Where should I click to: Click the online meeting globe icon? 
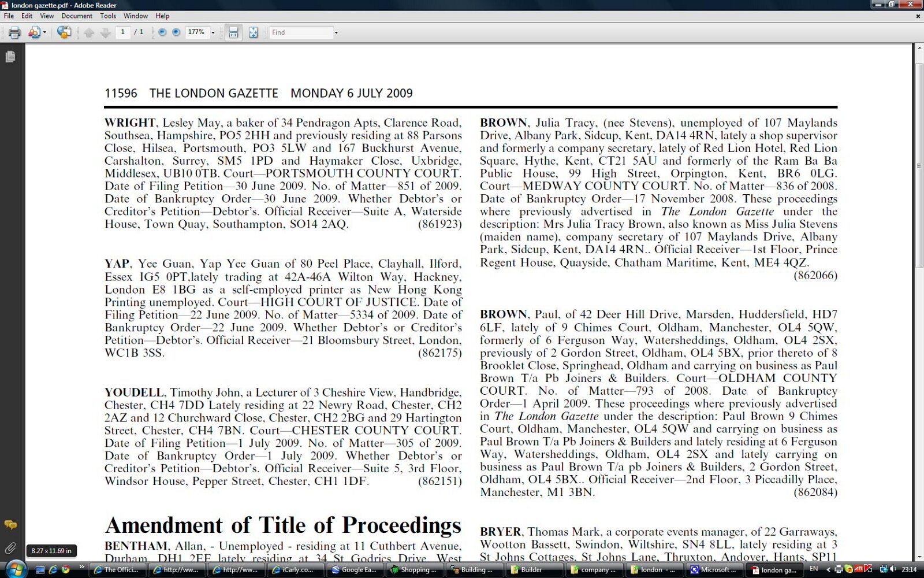tap(64, 32)
